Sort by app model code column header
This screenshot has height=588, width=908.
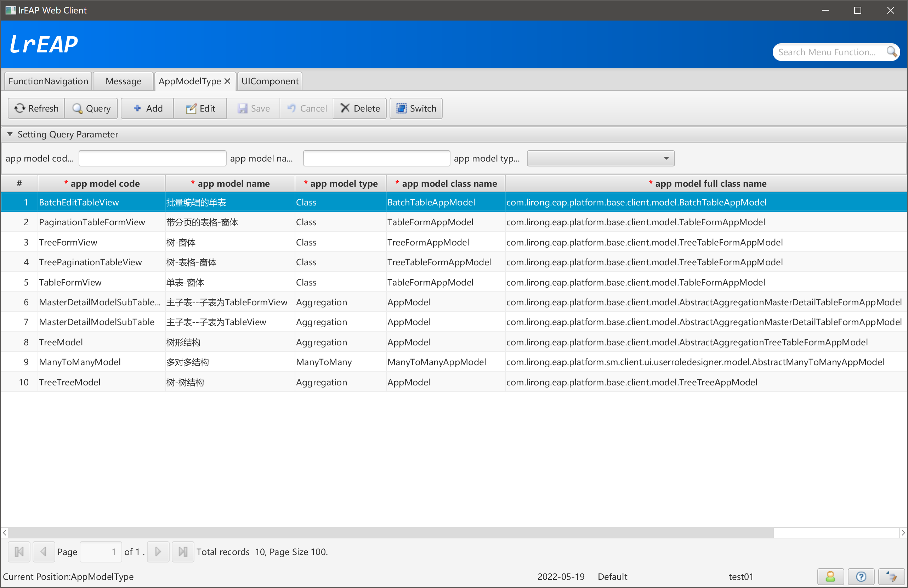[102, 183]
